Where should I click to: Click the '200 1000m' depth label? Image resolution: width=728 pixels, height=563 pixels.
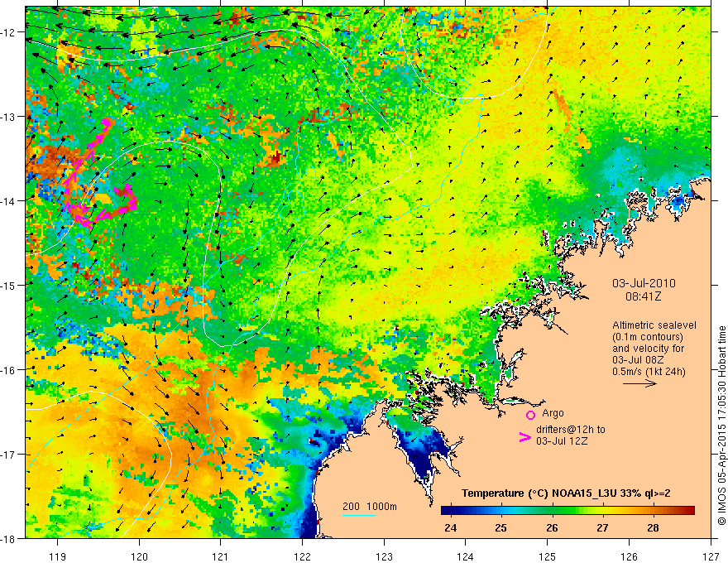click(x=370, y=506)
